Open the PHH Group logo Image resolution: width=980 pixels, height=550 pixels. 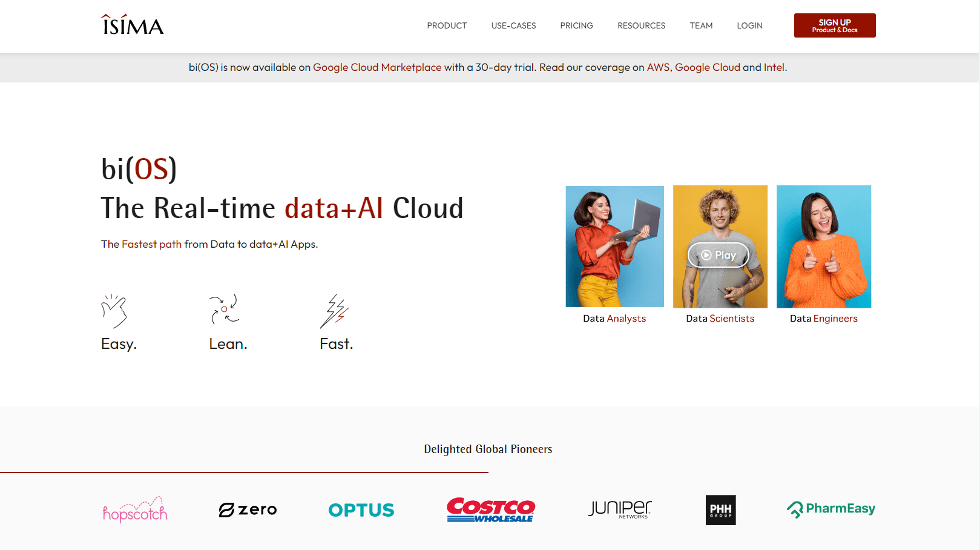(x=720, y=510)
